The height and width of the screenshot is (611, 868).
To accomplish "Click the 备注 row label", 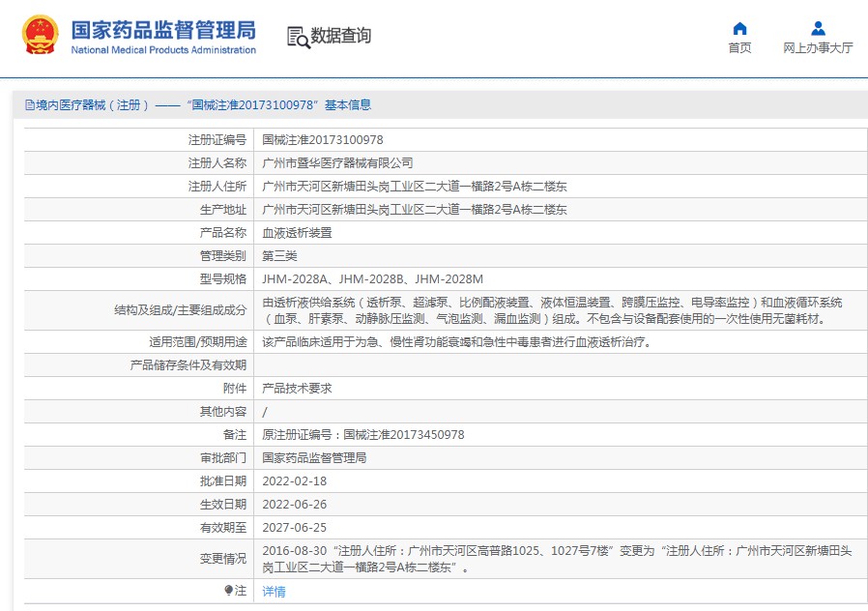I will [x=235, y=435].
